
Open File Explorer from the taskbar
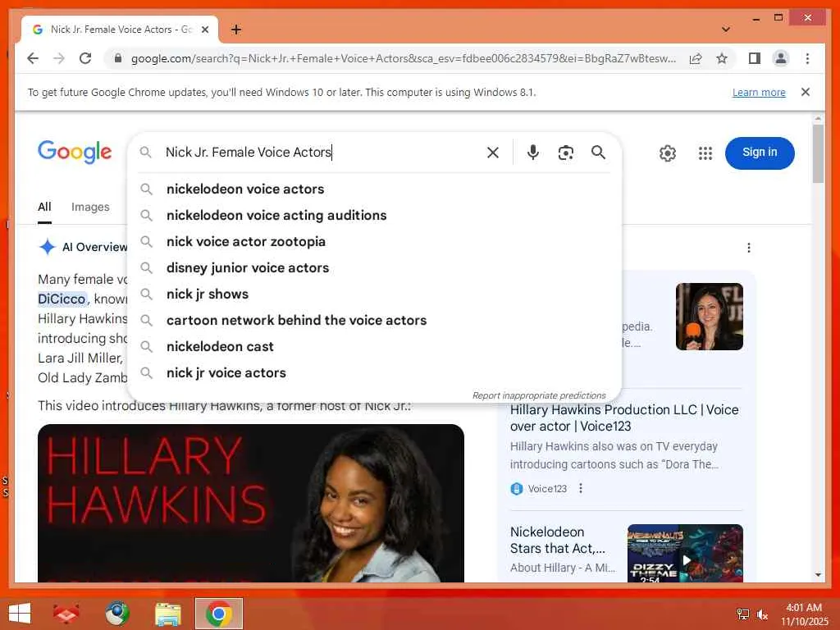click(x=167, y=614)
